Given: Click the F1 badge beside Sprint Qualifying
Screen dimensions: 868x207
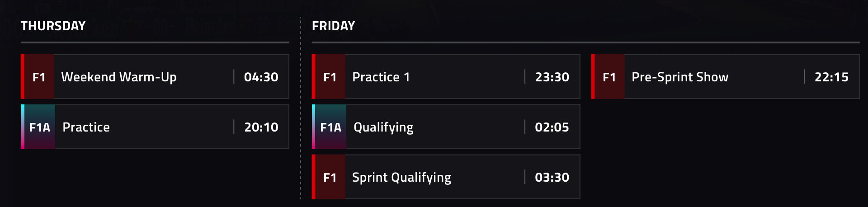Looking at the screenshot, I should (x=330, y=178).
